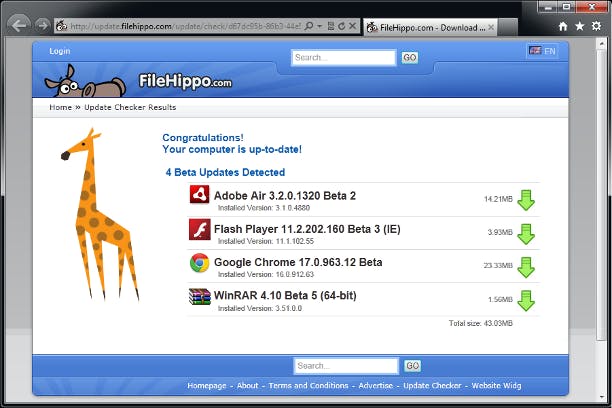Click the Home breadcrumb link
This screenshot has width=612, height=408.
(x=60, y=107)
